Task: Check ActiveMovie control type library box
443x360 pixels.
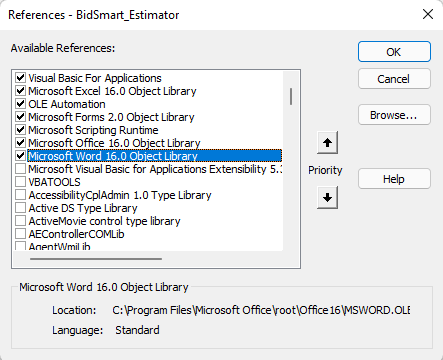Action: (21, 221)
